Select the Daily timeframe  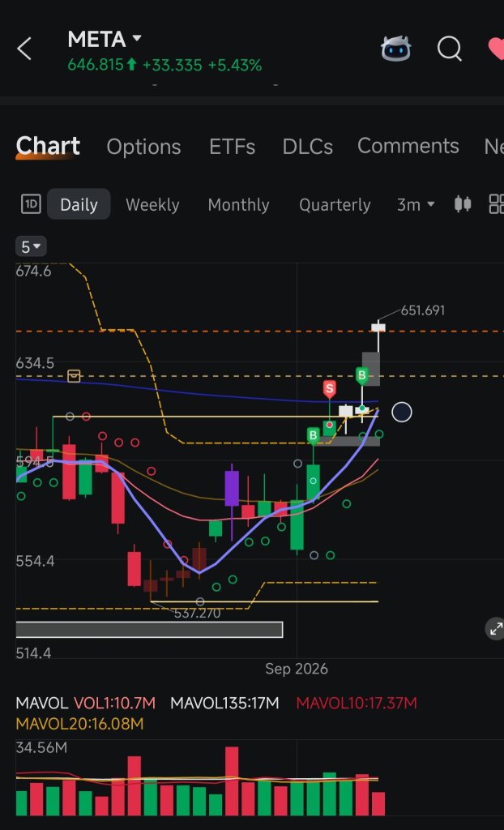(x=79, y=204)
